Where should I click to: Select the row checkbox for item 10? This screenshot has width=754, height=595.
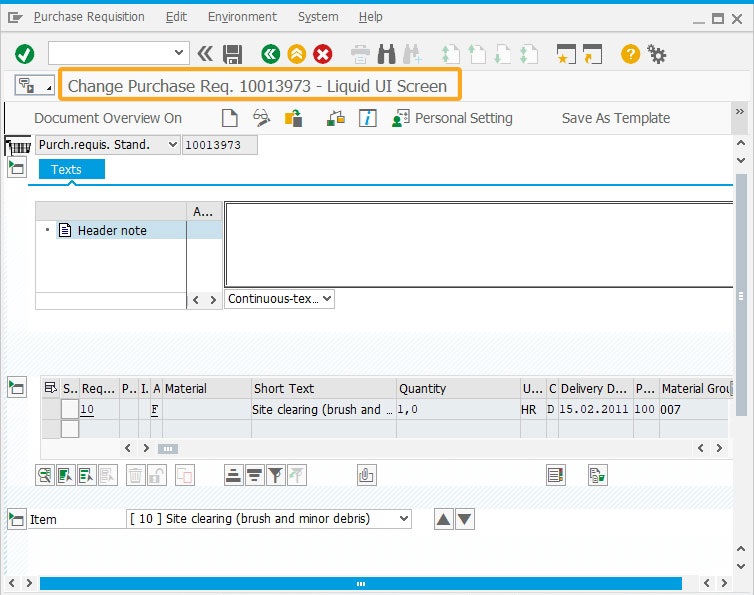click(70, 409)
